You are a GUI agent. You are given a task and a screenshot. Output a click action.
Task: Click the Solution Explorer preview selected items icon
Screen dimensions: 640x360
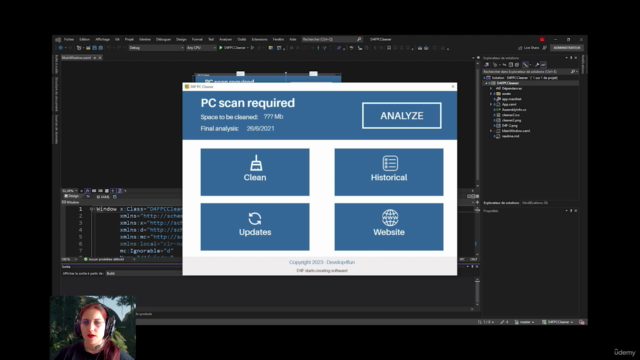(x=544, y=64)
